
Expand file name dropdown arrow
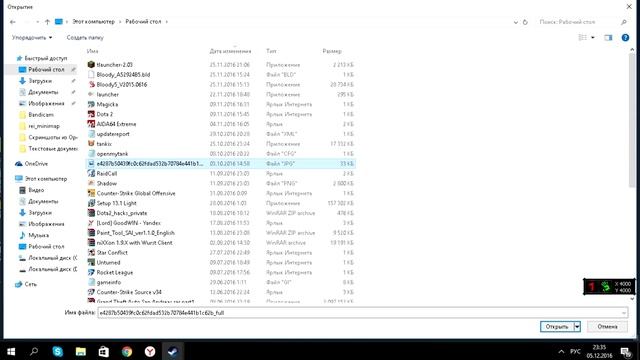[x=624, y=313]
